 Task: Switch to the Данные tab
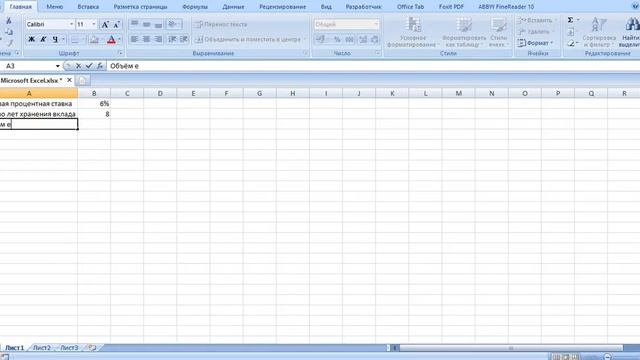(233, 7)
